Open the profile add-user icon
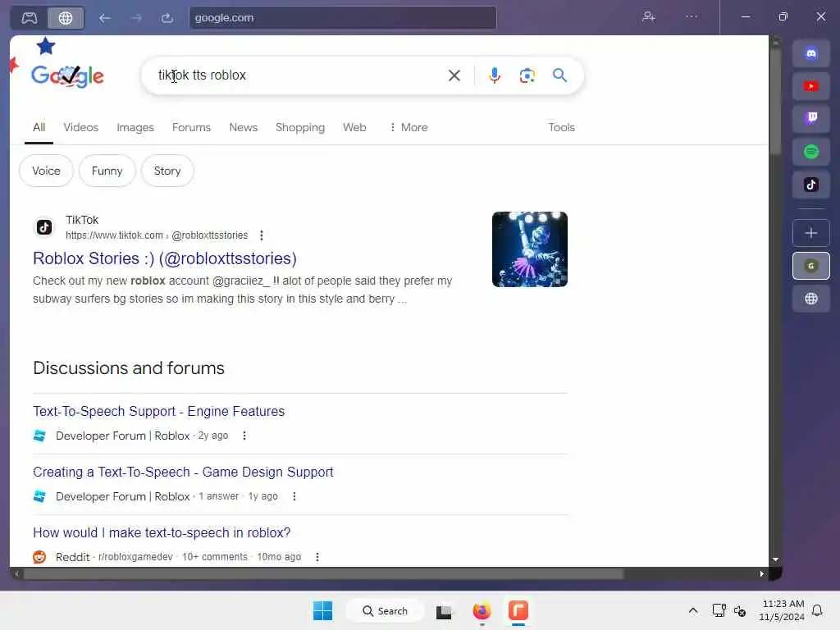Screen dimensions: 840x630 click(x=649, y=16)
